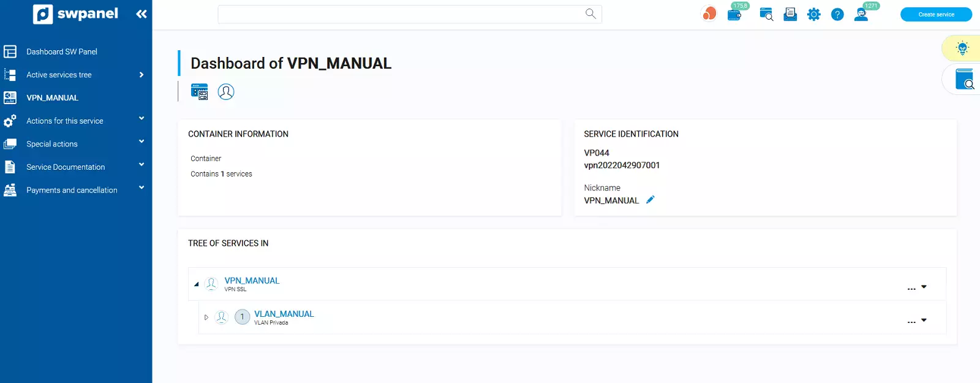Screen dimensions: 980x383
Task: Open the settings gear icon
Action: [x=813, y=14]
